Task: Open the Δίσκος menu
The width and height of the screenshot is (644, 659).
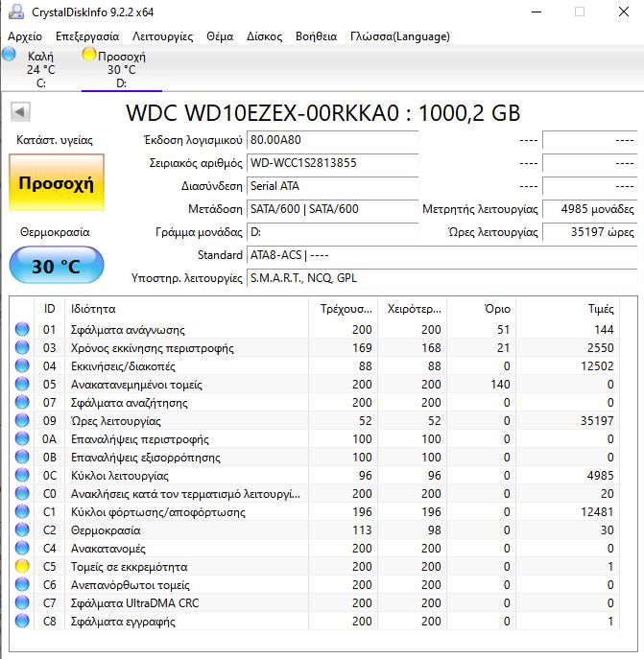Action: pyautogui.click(x=265, y=36)
